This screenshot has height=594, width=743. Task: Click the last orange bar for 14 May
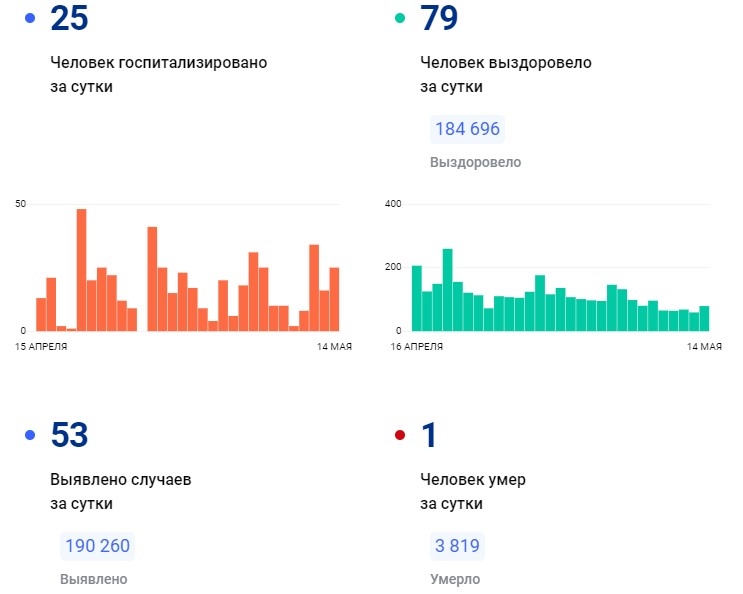point(334,299)
